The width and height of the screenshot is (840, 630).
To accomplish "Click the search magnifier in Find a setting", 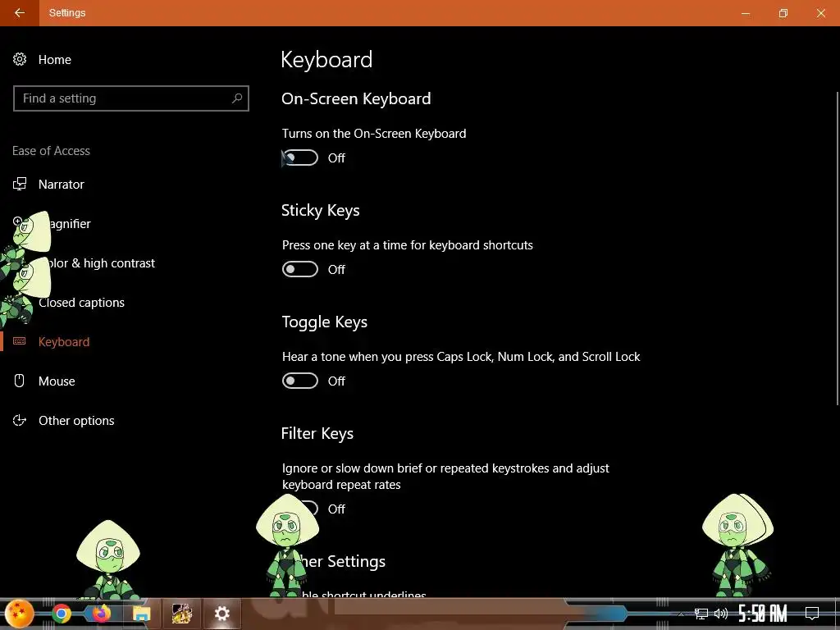I will coord(237,98).
